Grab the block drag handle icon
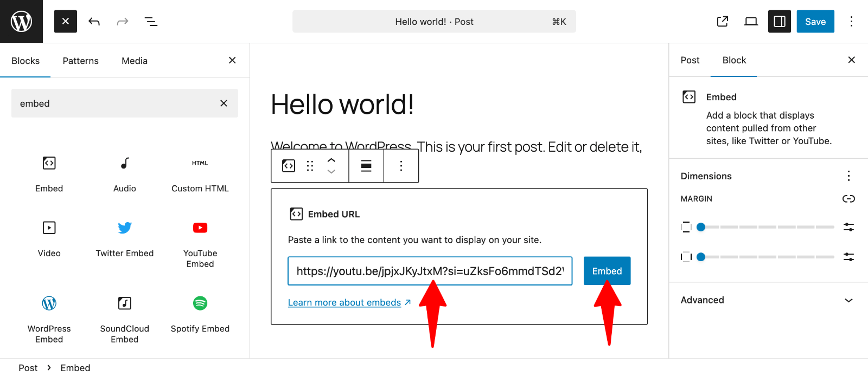This screenshot has height=376, width=868. coord(310,166)
